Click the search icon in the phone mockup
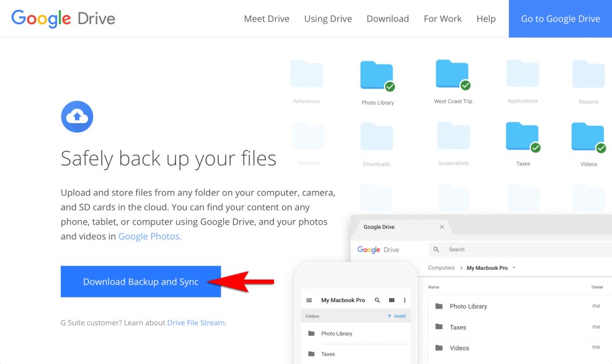Screen dimensions: 612x364 click(x=377, y=300)
